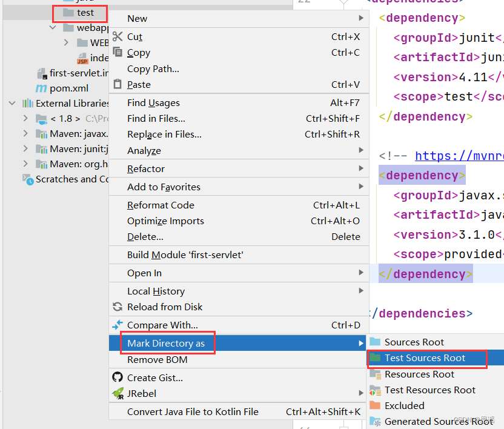Image resolution: width=504 pixels, height=429 pixels.
Task: Choose Replace in Files... entry
Action: [239, 134]
